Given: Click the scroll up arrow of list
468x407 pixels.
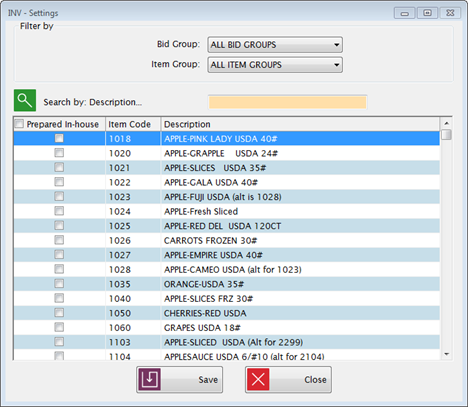Looking at the screenshot, I should 447,123.
